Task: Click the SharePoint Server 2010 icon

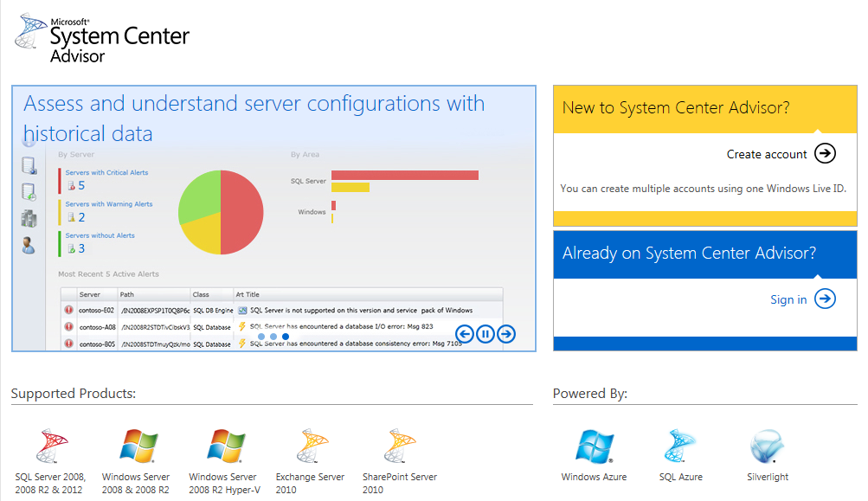Action: click(x=400, y=447)
